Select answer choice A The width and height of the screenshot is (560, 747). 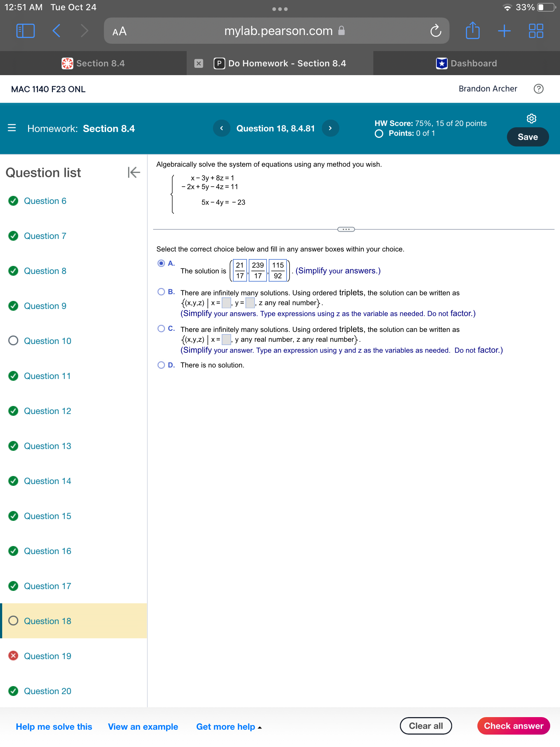[x=161, y=263]
